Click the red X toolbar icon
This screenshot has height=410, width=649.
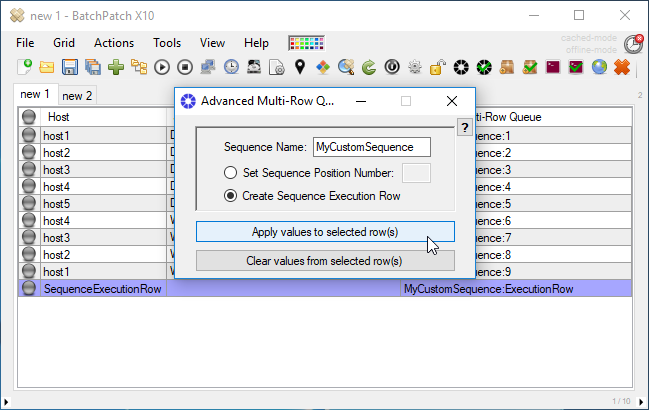click(622, 68)
